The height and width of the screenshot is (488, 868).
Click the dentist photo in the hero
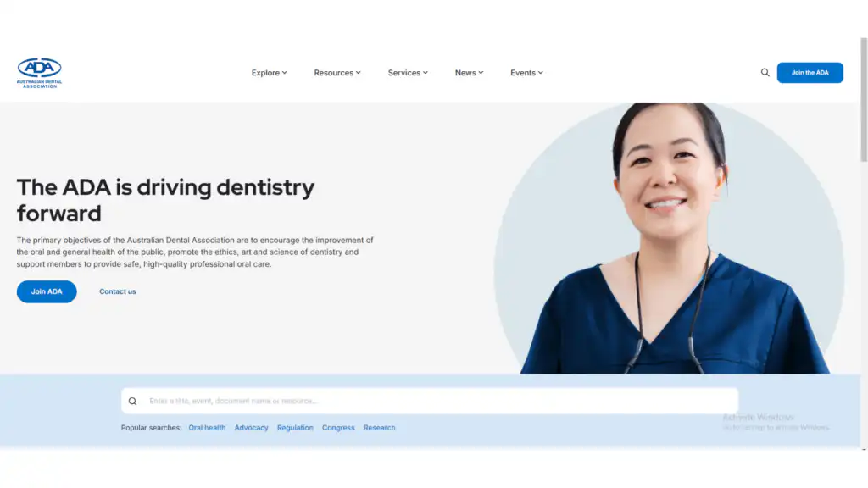(670, 246)
